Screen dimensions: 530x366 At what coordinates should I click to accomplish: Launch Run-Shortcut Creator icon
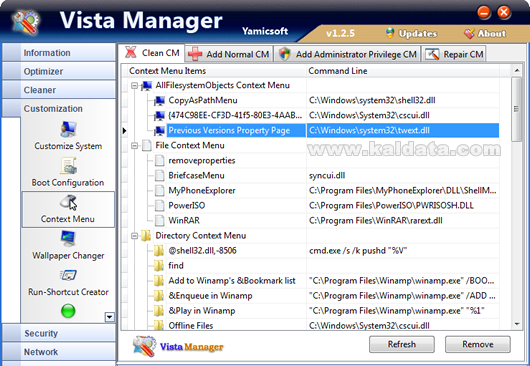tap(68, 275)
